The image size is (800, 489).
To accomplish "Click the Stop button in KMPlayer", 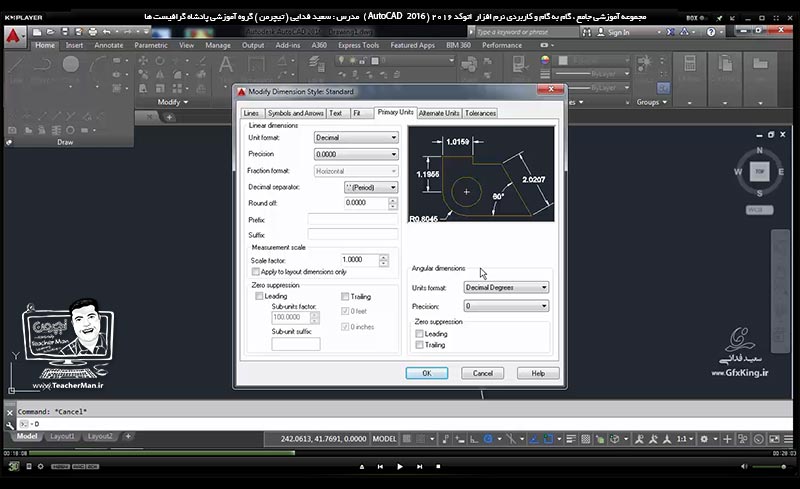I will pos(438,467).
